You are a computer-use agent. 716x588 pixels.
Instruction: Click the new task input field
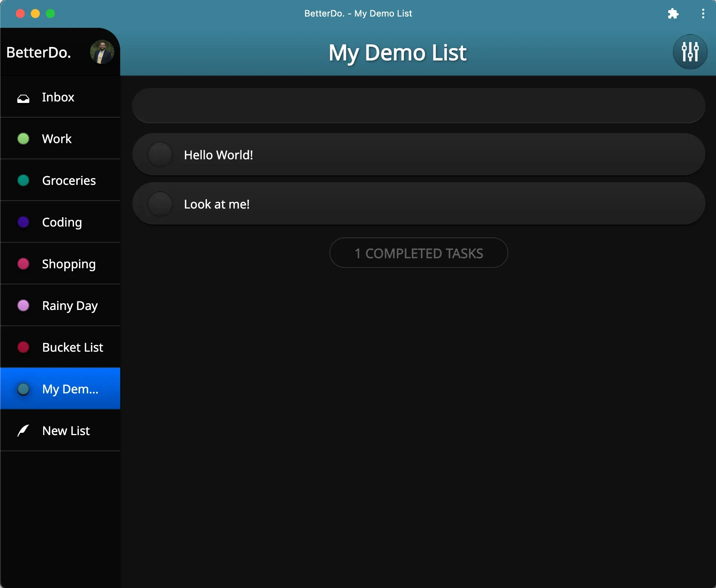click(x=418, y=106)
